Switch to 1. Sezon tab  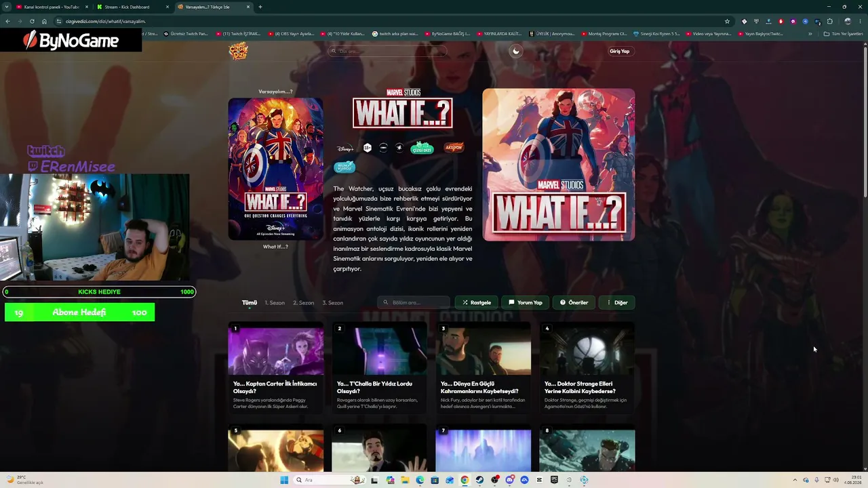point(275,303)
